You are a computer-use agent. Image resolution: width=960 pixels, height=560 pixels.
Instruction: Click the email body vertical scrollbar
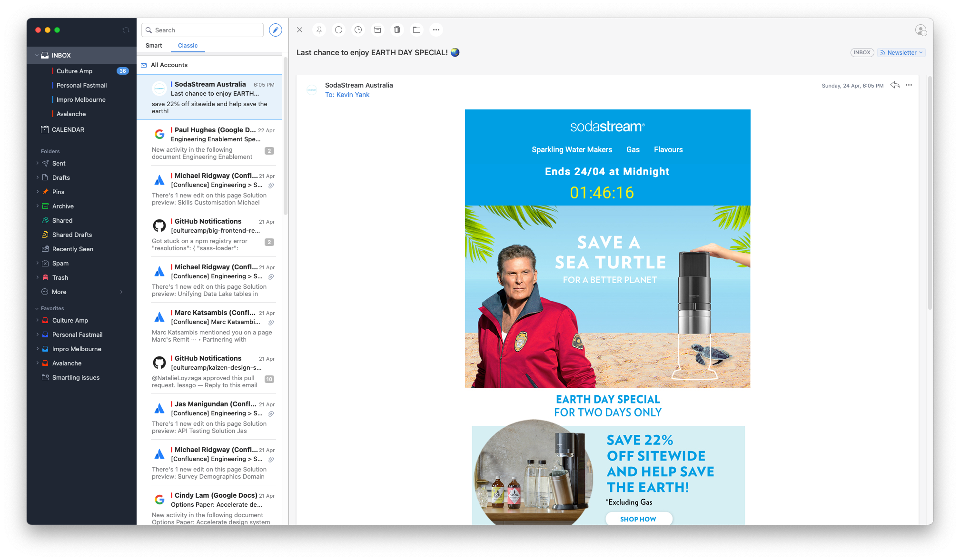point(930,193)
